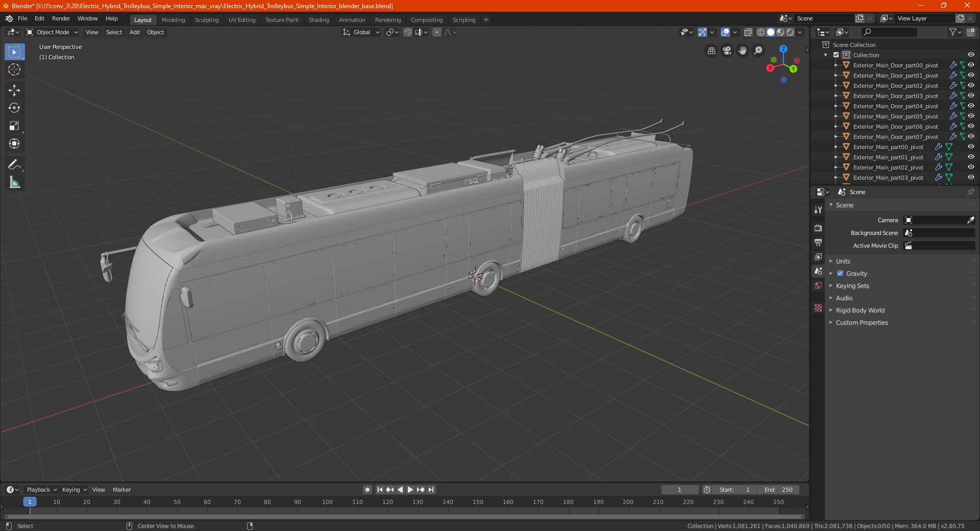Toggle Collection visibility eye
Screen dimensions: 980x531
(x=971, y=55)
